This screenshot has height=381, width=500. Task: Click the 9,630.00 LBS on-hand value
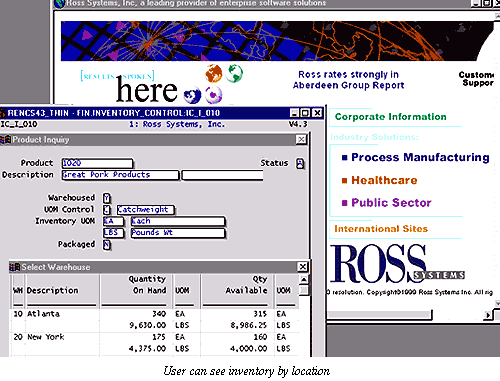(x=148, y=325)
